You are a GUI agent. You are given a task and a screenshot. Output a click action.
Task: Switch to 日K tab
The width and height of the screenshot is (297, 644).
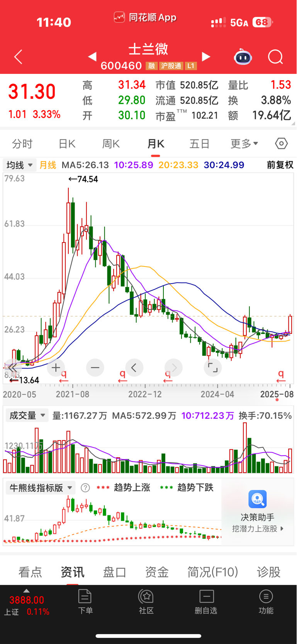67,144
